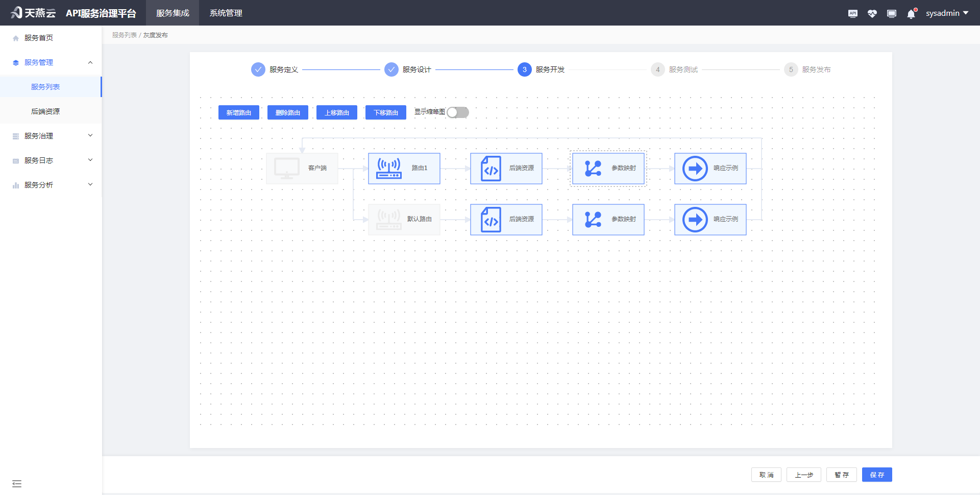Viewport: 980px width, 495px height.
Task: Click step 5 服务发布 circle
Action: (x=791, y=69)
